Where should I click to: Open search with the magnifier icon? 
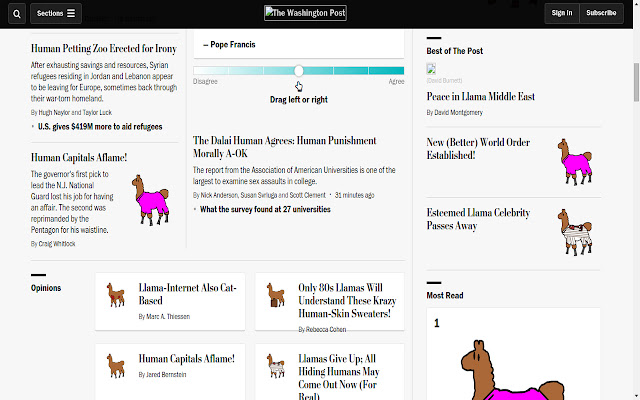tap(17, 13)
